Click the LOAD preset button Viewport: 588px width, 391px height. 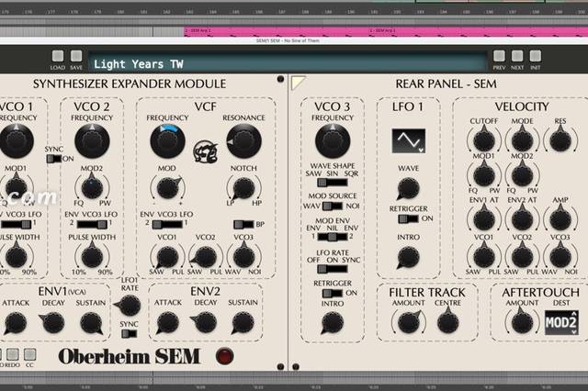point(57,56)
